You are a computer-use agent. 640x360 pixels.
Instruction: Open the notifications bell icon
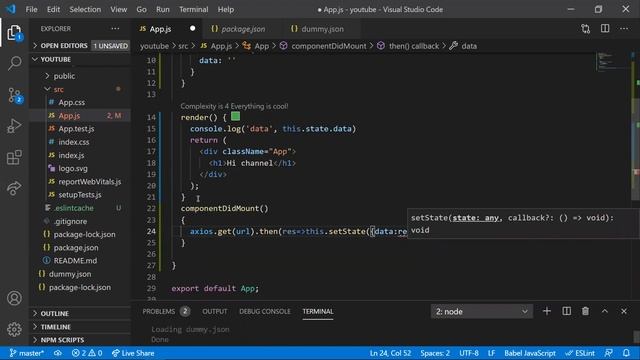[x=626, y=353]
